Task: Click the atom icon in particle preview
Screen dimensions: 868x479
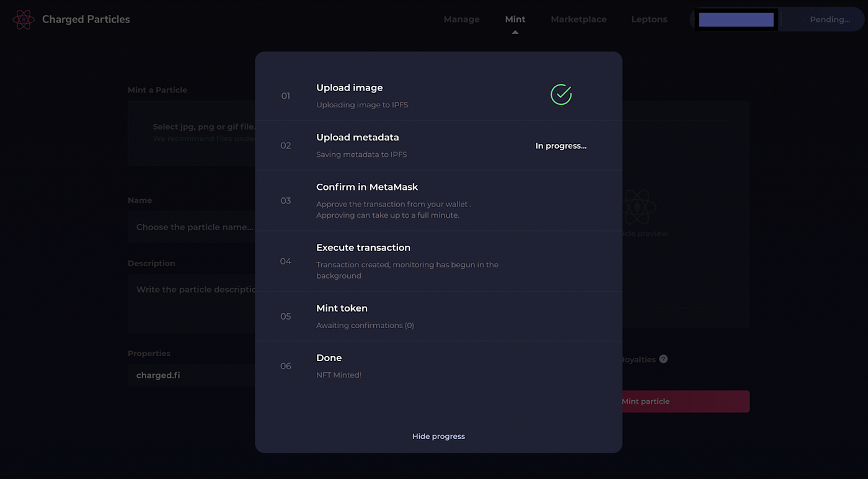Action: pos(639,207)
